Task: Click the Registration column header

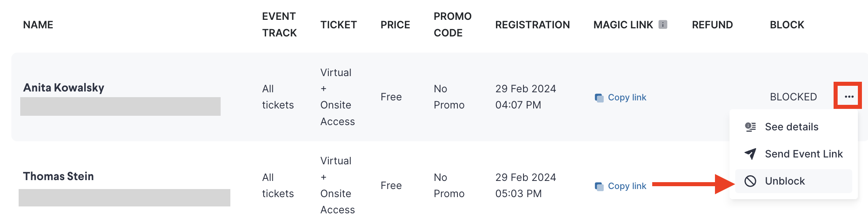Action: (532, 25)
